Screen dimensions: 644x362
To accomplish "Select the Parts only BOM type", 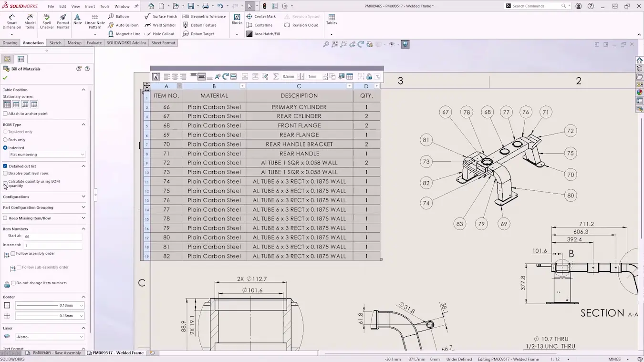I will [x=5, y=140].
